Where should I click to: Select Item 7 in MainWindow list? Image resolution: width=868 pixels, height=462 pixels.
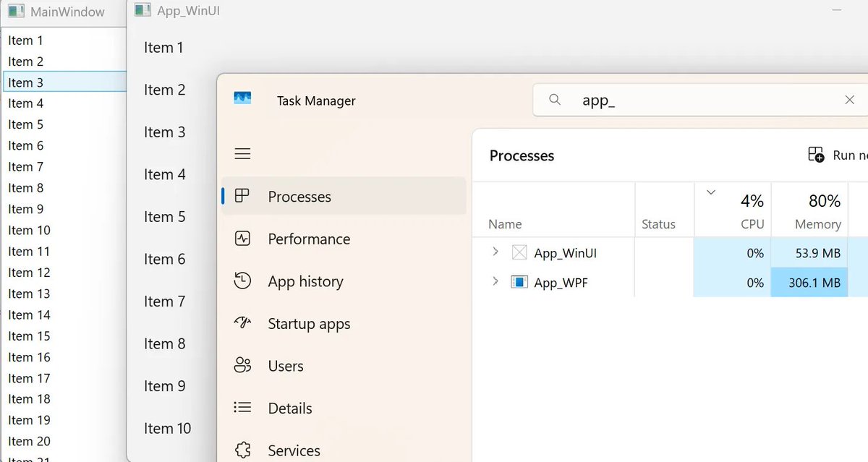click(x=64, y=167)
